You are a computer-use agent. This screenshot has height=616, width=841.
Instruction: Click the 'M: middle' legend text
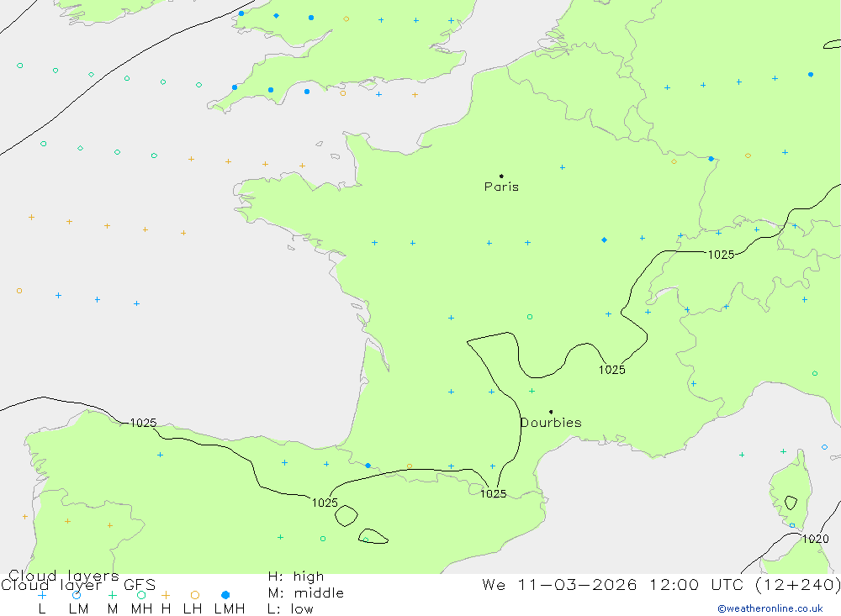click(306, 592)
